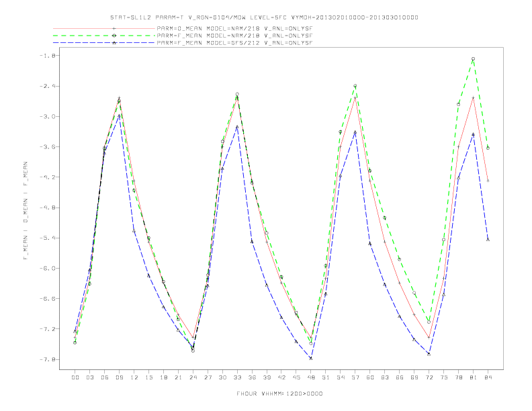Viewport: 532px width, 411px height.
Task: Click x-axis tick label 54
Action: pyautogui.click(x=341, y=377)
